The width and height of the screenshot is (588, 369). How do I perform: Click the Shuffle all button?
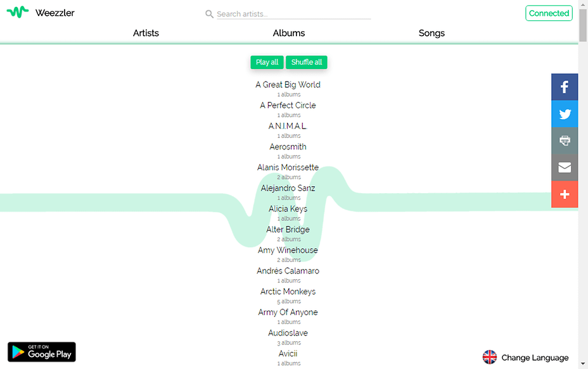[x=307, y=62]
